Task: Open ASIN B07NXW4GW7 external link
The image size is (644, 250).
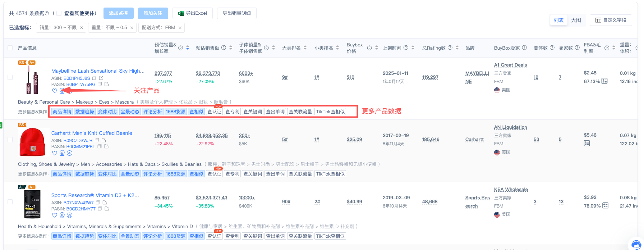Action: (x=105, y=203)
